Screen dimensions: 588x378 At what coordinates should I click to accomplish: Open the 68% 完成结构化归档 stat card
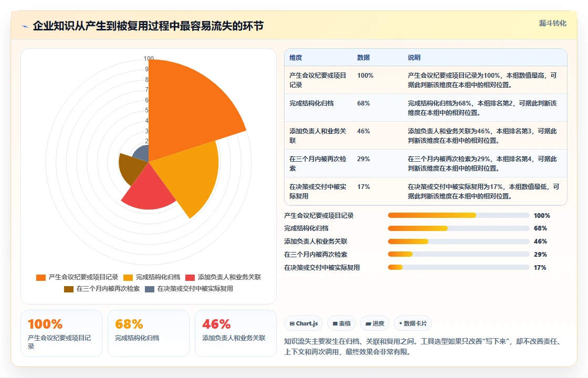149,333
